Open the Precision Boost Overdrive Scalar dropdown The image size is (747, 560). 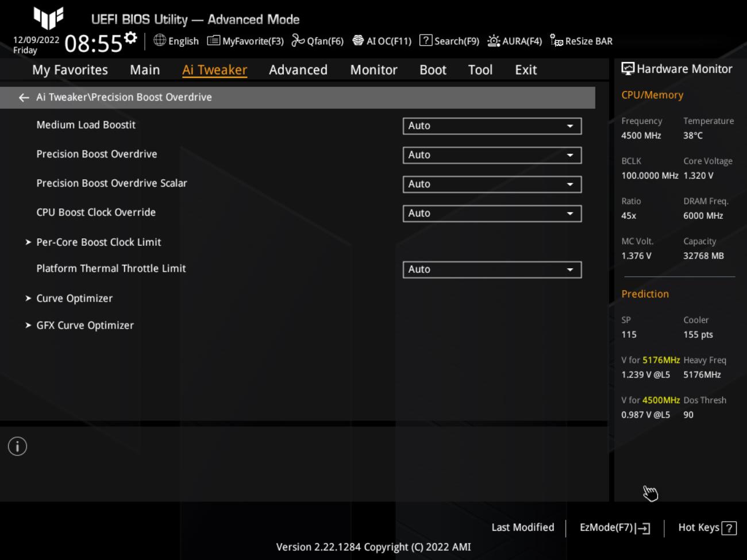[492, 184]
